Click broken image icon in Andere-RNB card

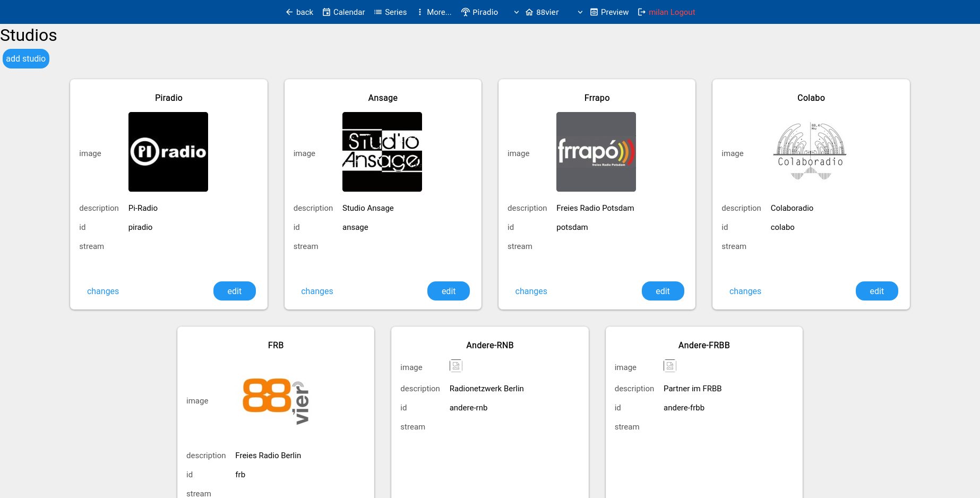(x=456, y=366)
